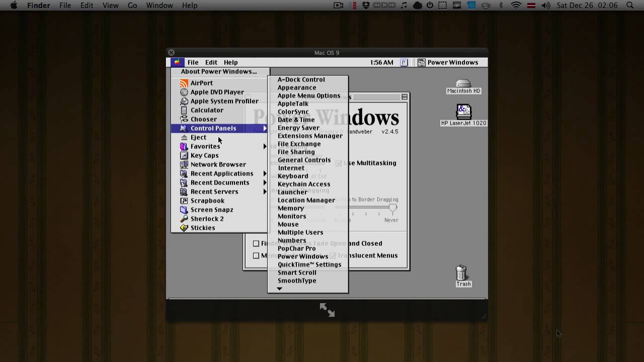Expand the Control Panels submenu
The height and width of the screenshot is (362, 644).
coord(219,128)
